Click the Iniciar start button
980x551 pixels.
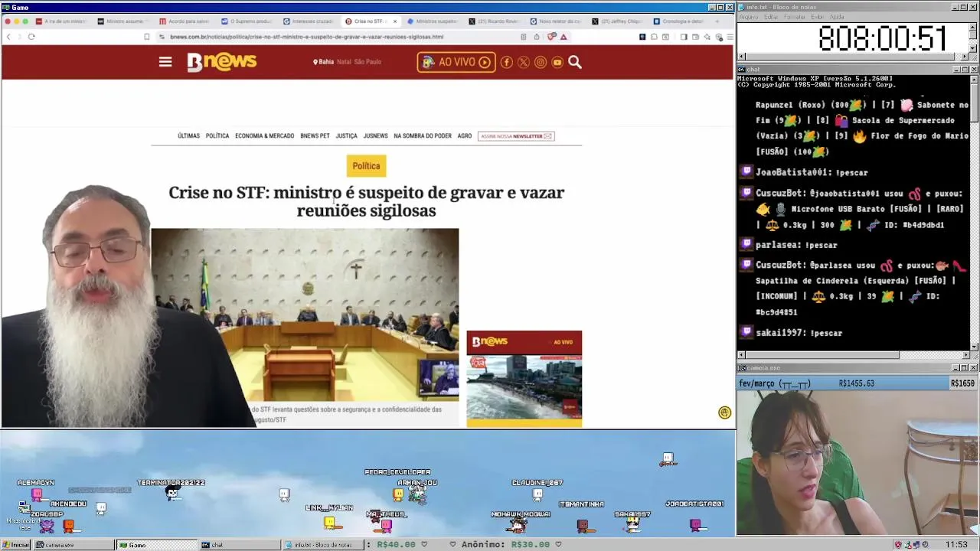coord(15,545)
